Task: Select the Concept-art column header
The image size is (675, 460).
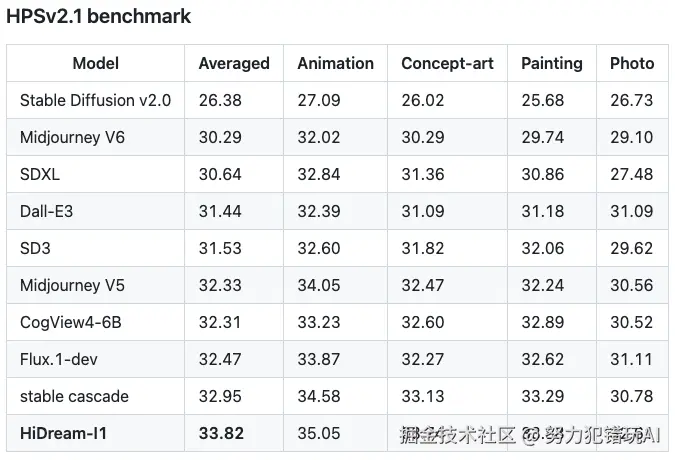Action: (x=447, y=63)
